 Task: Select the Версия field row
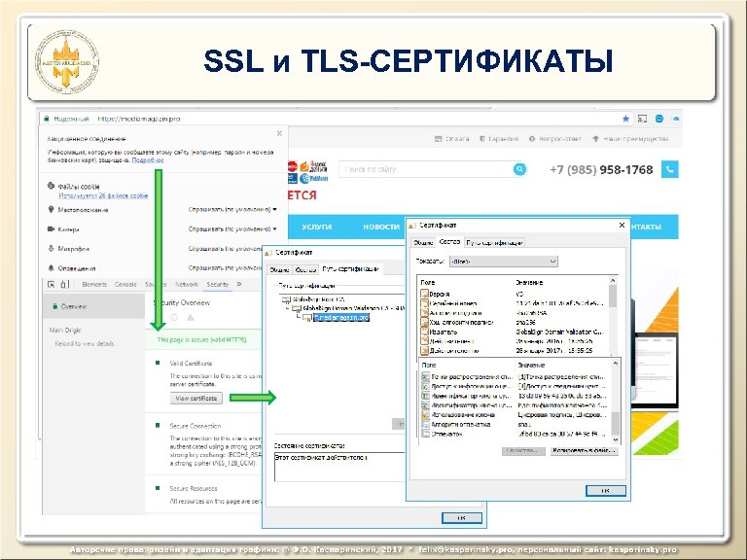click(514, 295)
